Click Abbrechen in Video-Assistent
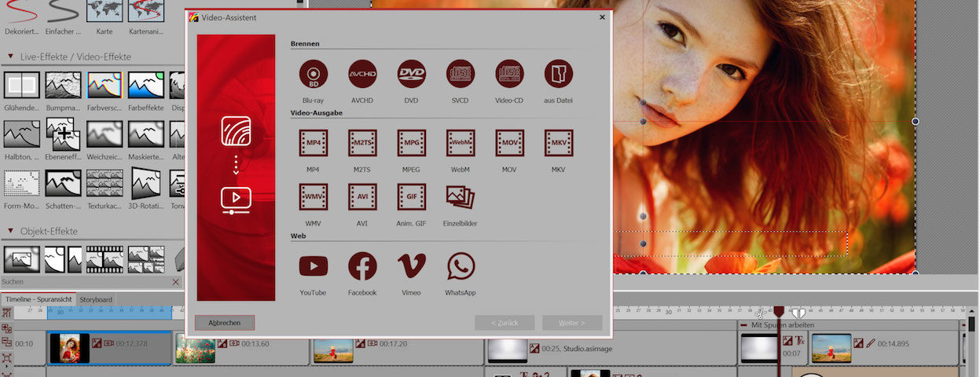The image size is (980, 377). [225, 323]
